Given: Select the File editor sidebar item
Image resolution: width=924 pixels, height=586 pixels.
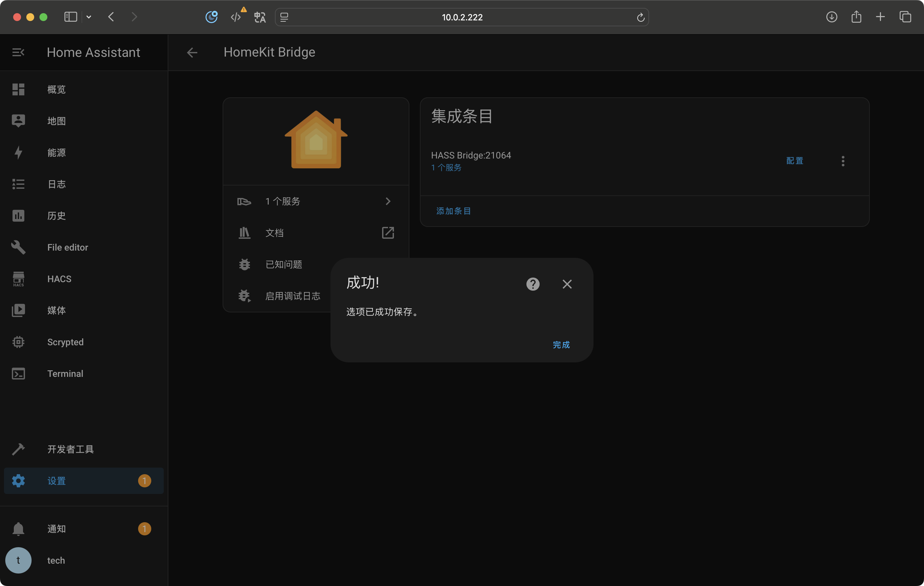Looking at the screenshot, I should click(x=84, y=247).
